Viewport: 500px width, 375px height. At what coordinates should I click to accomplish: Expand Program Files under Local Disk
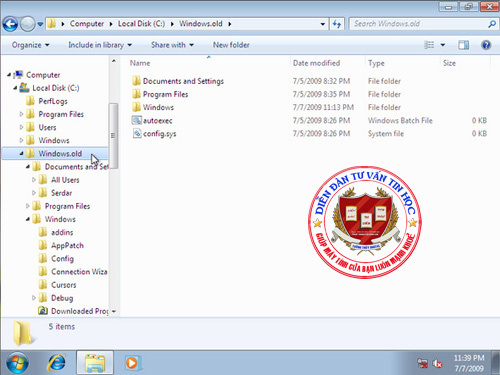21,114
